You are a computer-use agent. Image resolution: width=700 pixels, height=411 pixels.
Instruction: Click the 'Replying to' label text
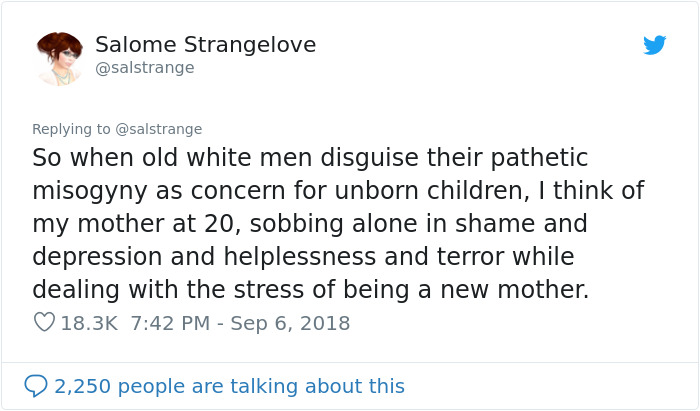[x=71, y=129]
